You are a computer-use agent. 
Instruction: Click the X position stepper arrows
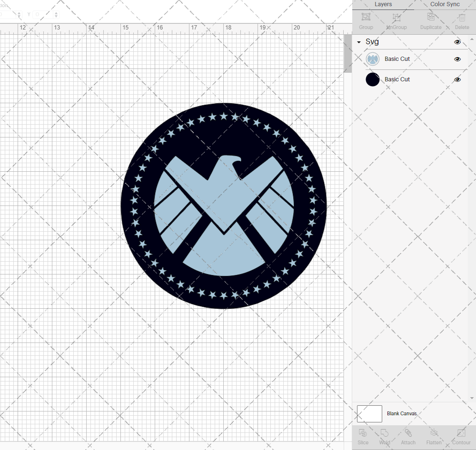click(19, 14)
